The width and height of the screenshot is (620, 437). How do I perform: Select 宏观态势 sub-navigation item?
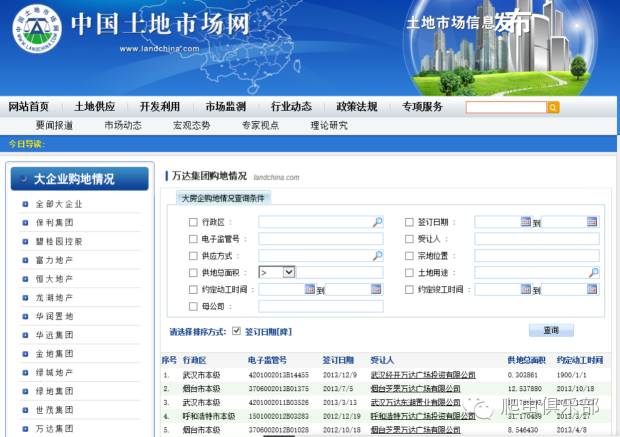click(191, 125)
